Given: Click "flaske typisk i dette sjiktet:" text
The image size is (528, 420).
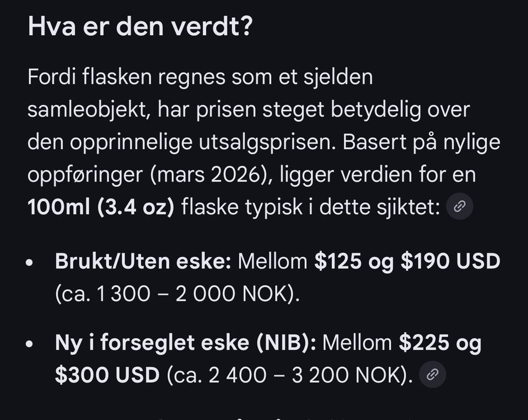Looking at the screenshot, I should pyautogui.click(x=311, y=207).
